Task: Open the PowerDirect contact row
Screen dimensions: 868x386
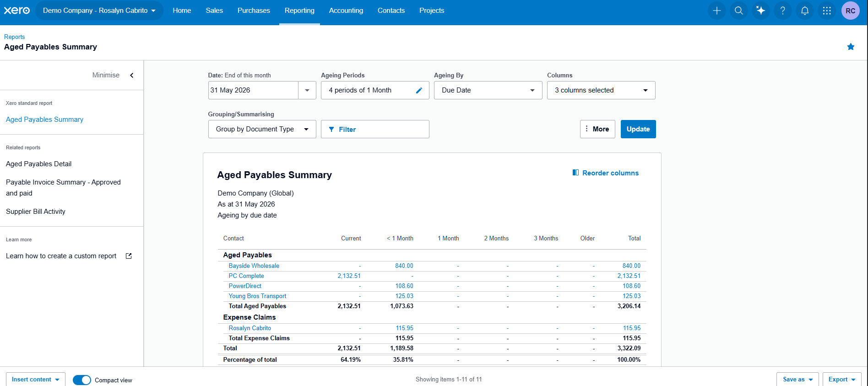Action: pyautogui.click(x=245, y=286)
